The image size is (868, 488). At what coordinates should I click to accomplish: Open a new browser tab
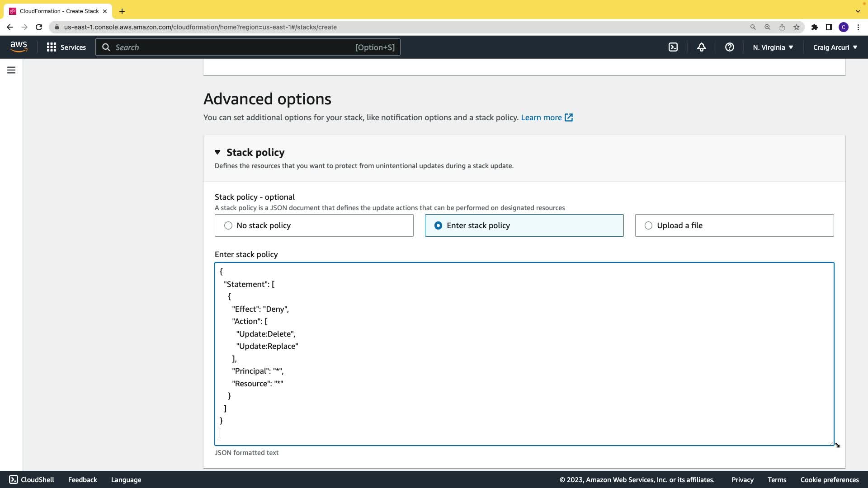click(x=122, y=11)
